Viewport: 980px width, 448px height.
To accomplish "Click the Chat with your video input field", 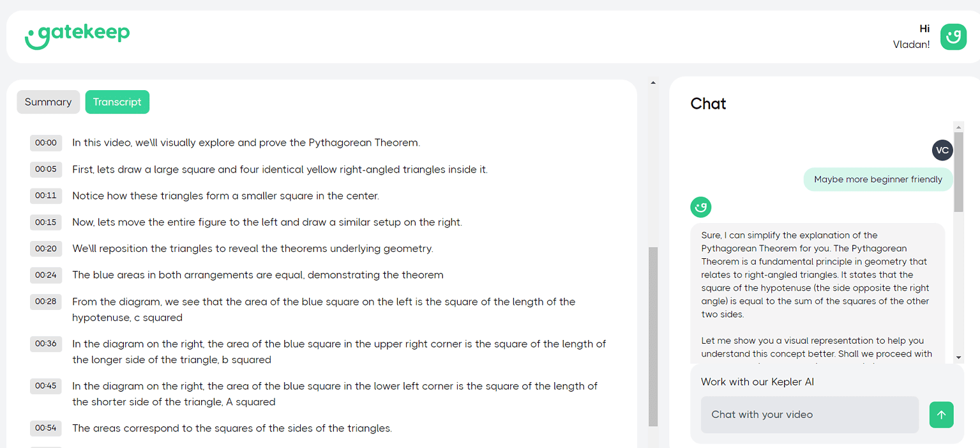I will (x=810, y=415).
